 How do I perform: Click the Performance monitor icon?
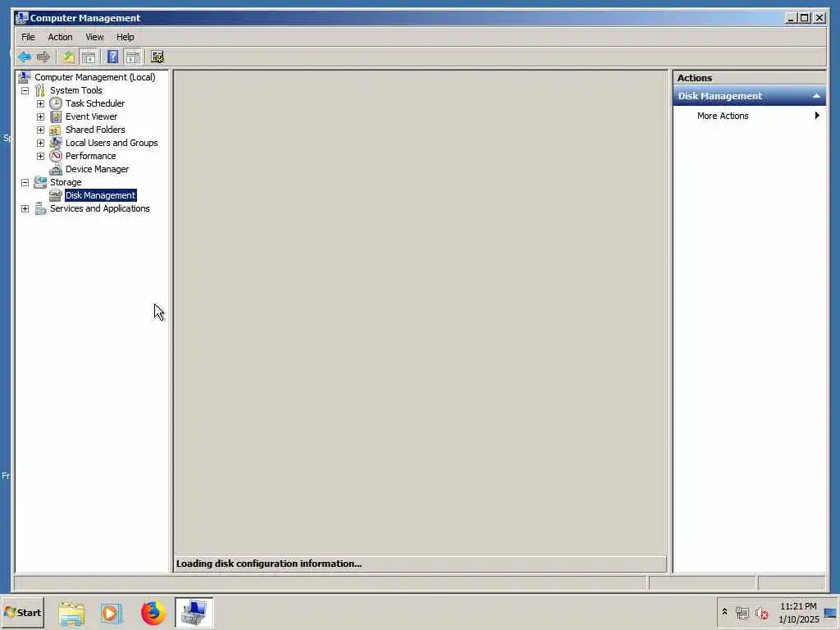(x=56, y=156)
